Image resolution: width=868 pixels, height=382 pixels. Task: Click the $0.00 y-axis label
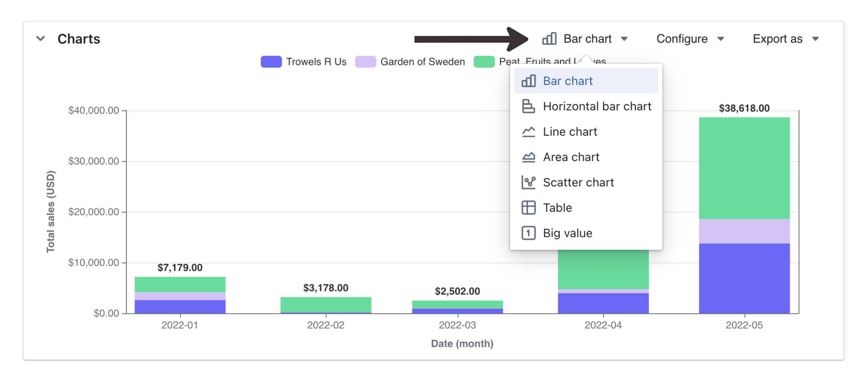pos(106,313)
